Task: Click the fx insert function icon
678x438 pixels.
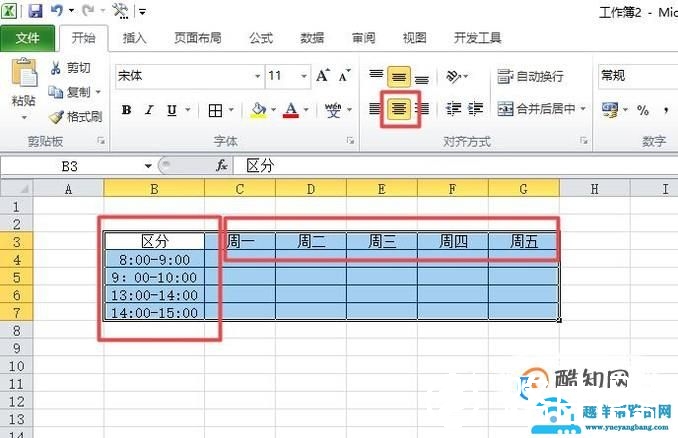Action: coord(222,165)
